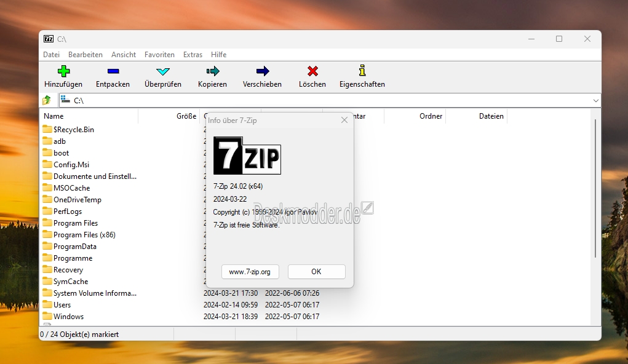Click the Program Files (x86) folder icon
628x364 pixels.
47,234
